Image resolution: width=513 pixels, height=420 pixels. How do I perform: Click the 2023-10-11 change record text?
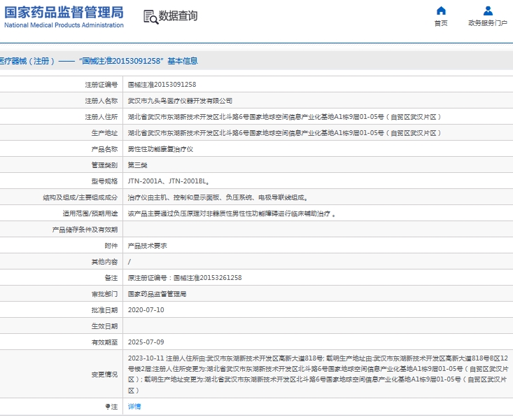(x=318, y=374)
